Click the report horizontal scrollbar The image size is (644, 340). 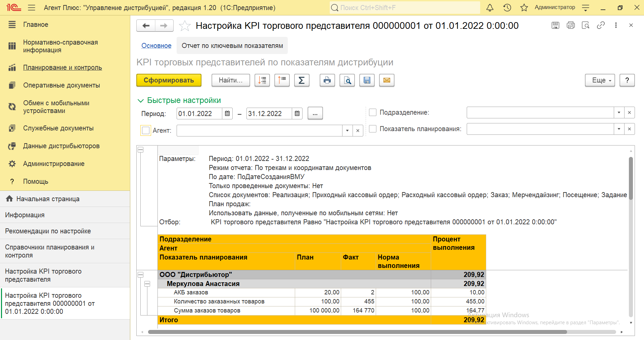point(357,332)
